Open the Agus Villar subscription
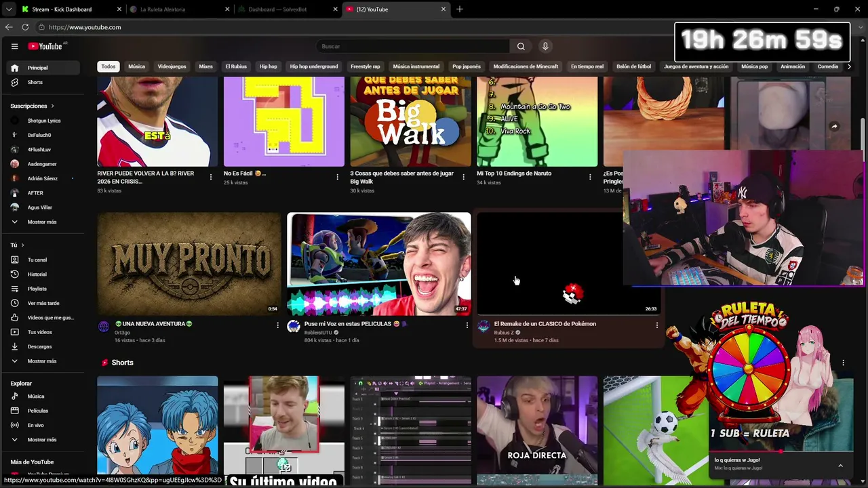The image size is (868, 488). [42, 207]
